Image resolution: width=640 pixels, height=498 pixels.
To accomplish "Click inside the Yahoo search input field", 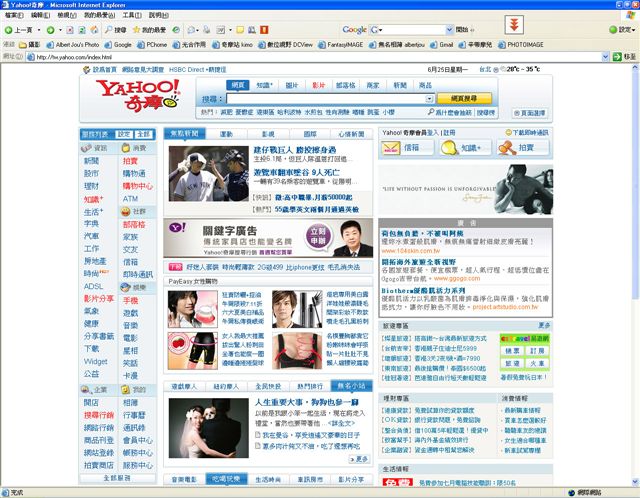I will click(326, 99).
